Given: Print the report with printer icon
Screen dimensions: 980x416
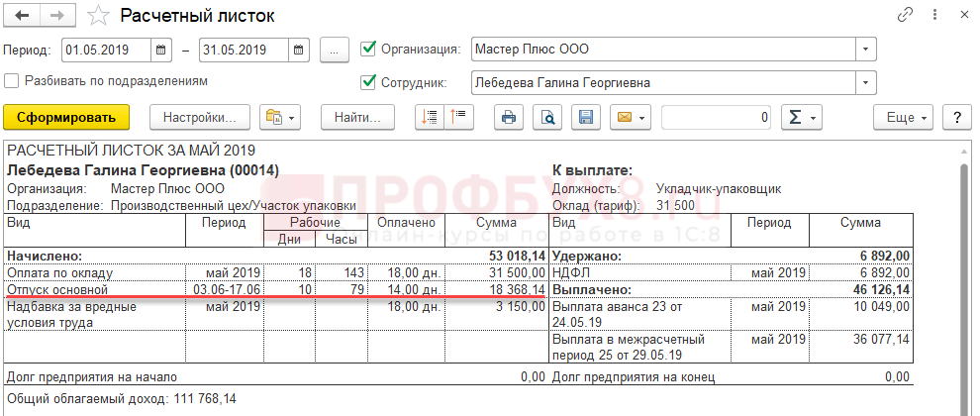Looking at the screenshot, I should tap(509, 117).
